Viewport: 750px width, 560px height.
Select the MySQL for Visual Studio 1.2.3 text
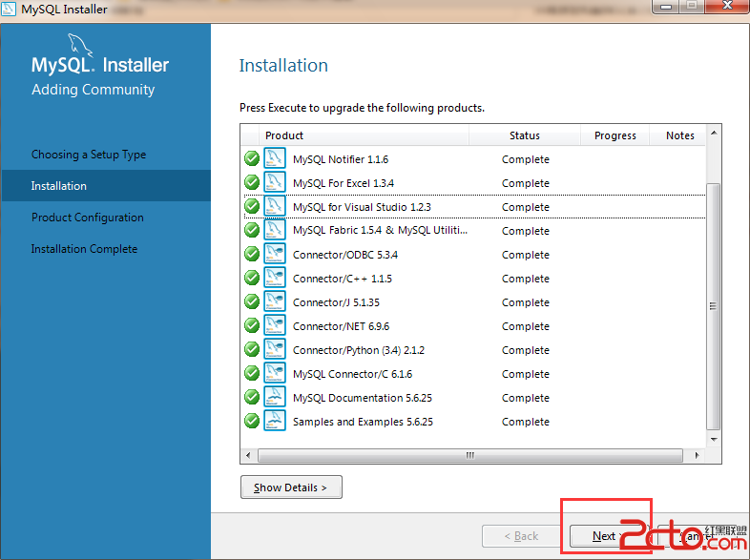362,207
